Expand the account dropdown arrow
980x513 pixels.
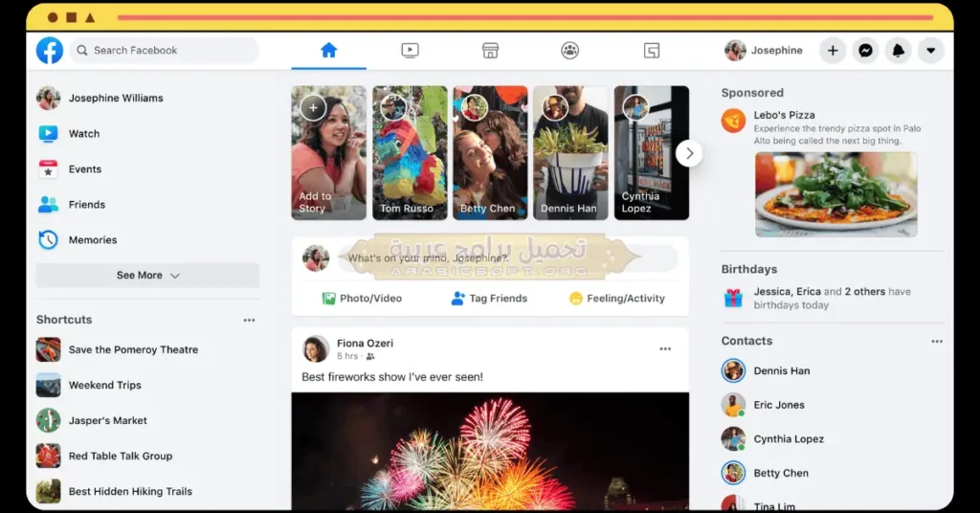pyautogui.click(x=930, y=51)
